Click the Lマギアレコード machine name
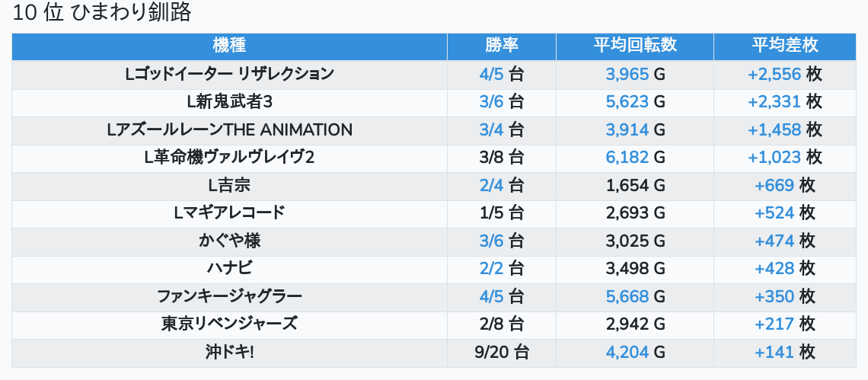The image size is (868, 380). [x=229, y=212]
